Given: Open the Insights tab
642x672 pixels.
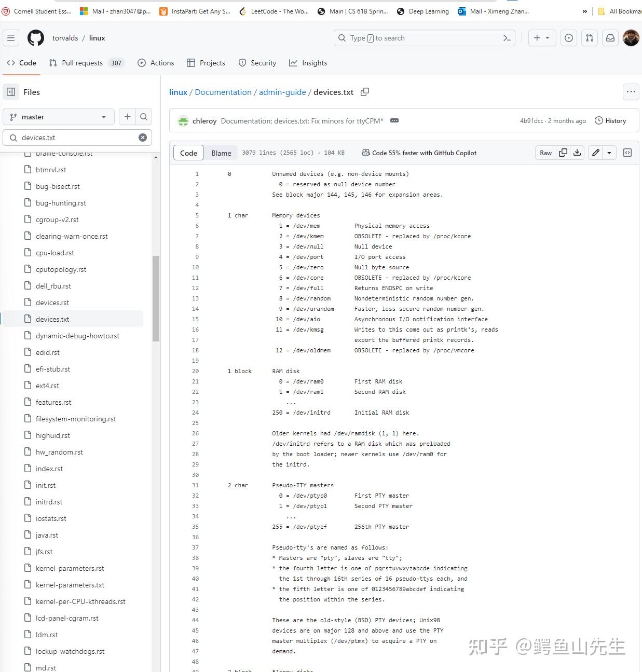Looking at the screenshot, I should point(308,63).
